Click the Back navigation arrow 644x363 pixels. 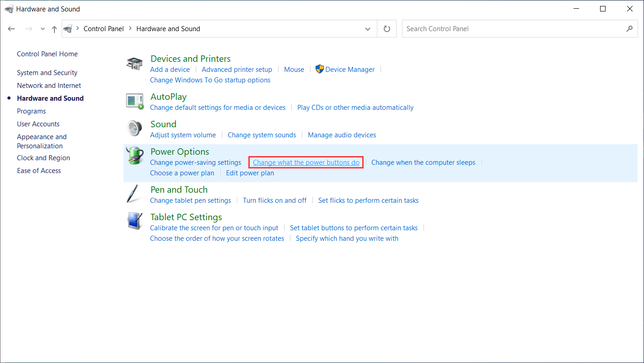[x=12, y=29]
